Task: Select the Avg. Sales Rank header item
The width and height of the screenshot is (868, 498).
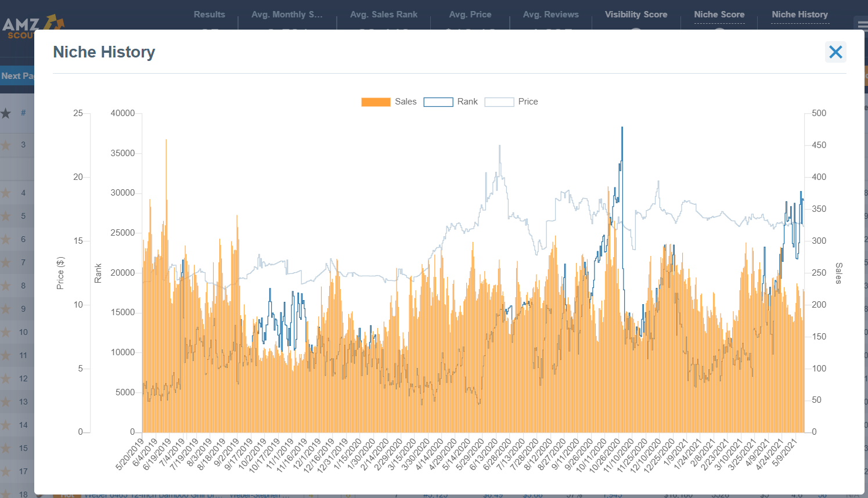Action: point(383,15)
